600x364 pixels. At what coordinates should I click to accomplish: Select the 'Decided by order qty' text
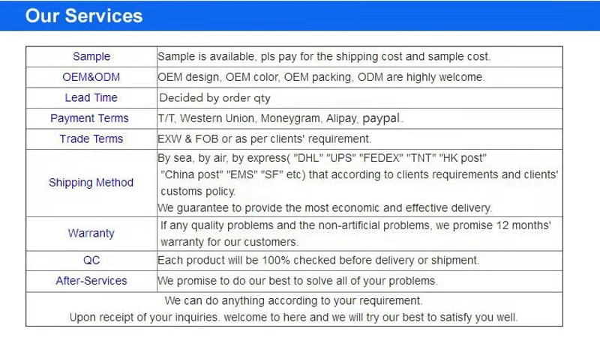click(x=215, y=98)
